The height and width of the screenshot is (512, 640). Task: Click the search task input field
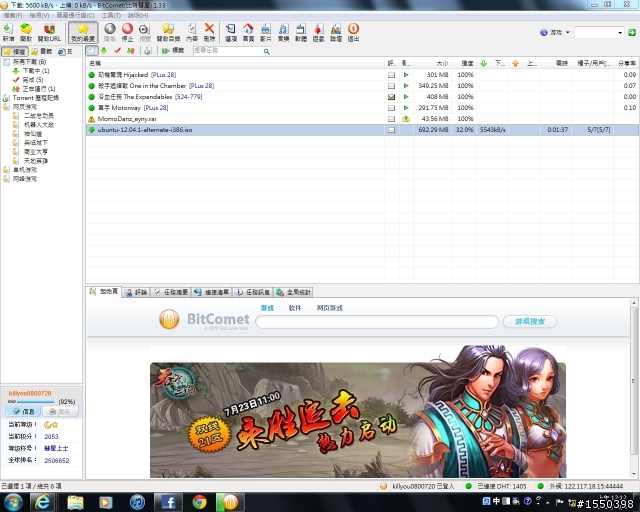tap(227, 51)
